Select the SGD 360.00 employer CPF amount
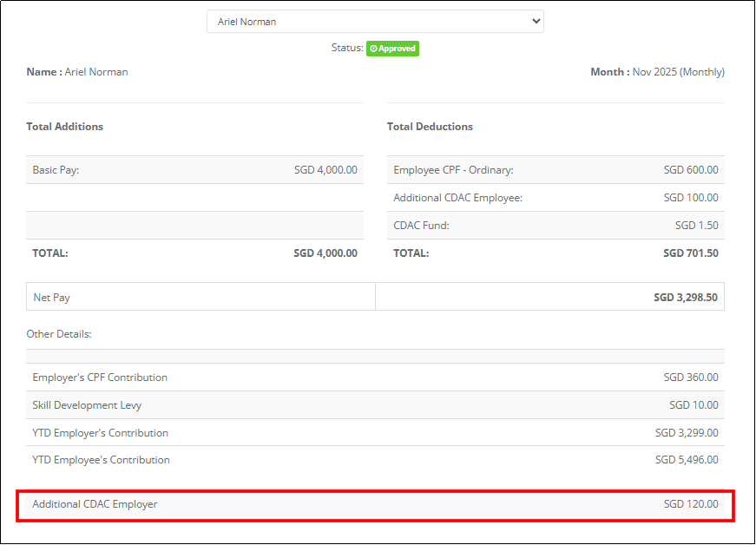Image resolution: width=756 pixels, height=545 pixels. point(691,378)
